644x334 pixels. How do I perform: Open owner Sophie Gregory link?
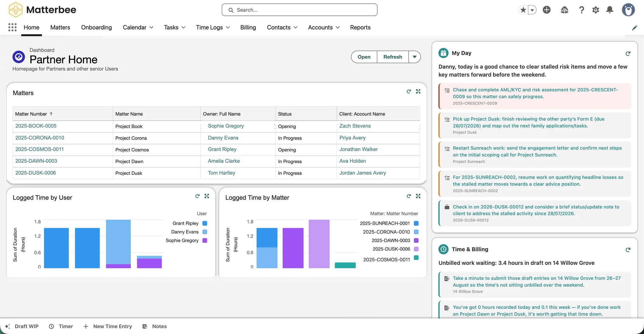click(x=226, y=126)
